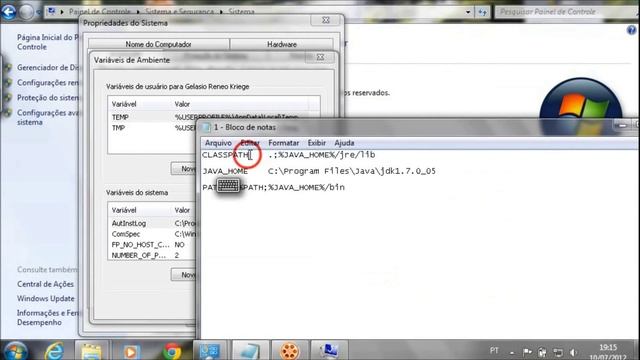The height and width of the screenshot is (360, 640).
Task: Click Novo button under user variables
Action: [184, 169]
